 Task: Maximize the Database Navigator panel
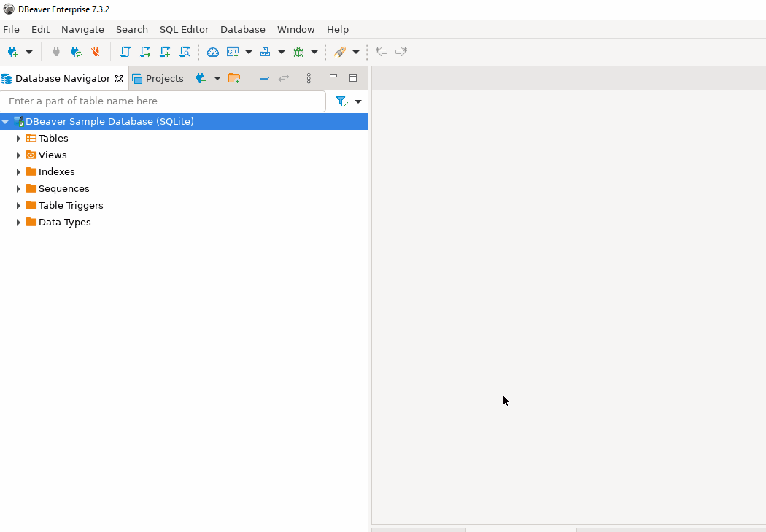353,77
